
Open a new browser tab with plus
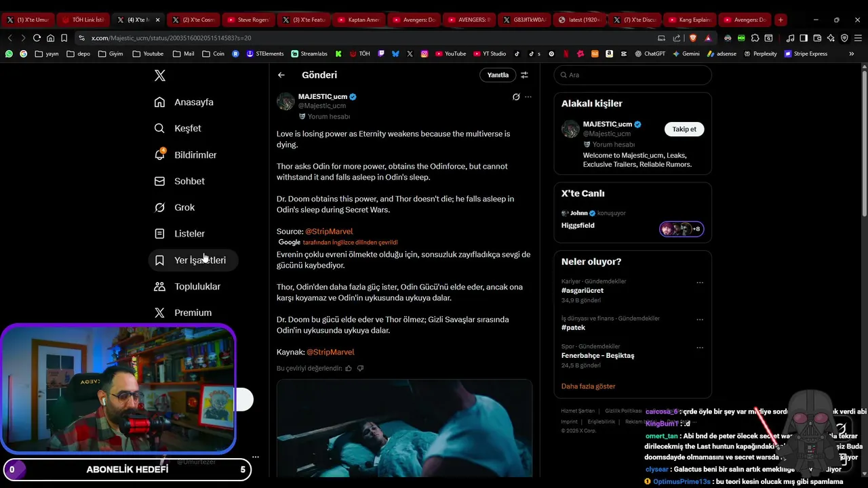point(781,20)
